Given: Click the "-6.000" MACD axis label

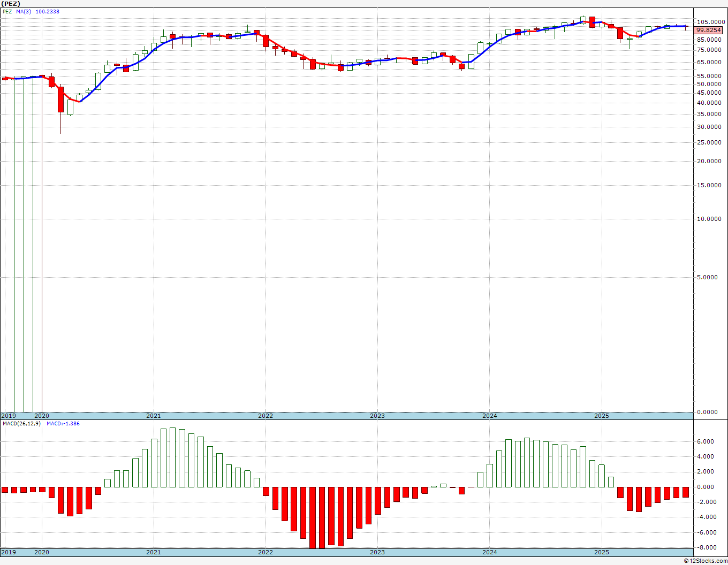Looking at the screenshot, I should 706,532.
